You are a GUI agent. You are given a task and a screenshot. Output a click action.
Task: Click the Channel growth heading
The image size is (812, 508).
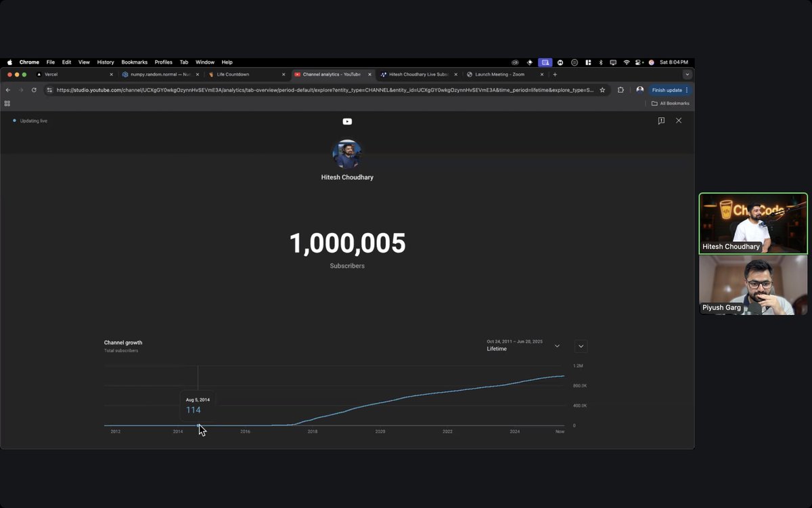pos(123,343)
